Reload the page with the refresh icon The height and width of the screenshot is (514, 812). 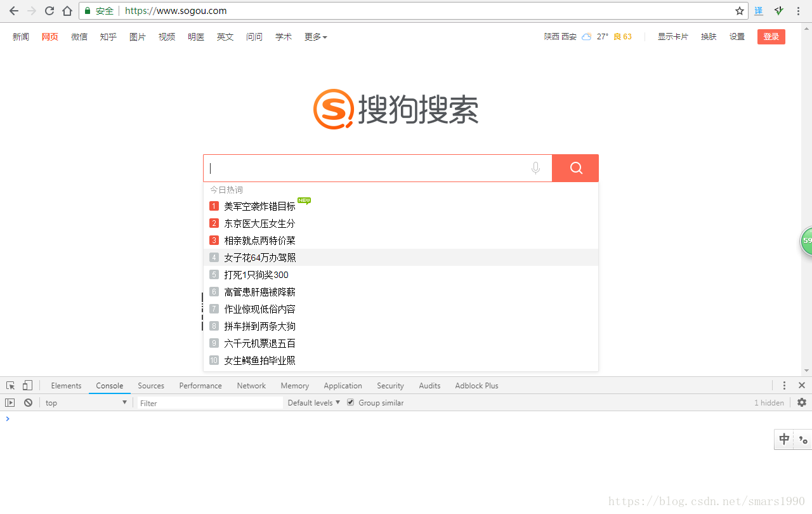49,11
